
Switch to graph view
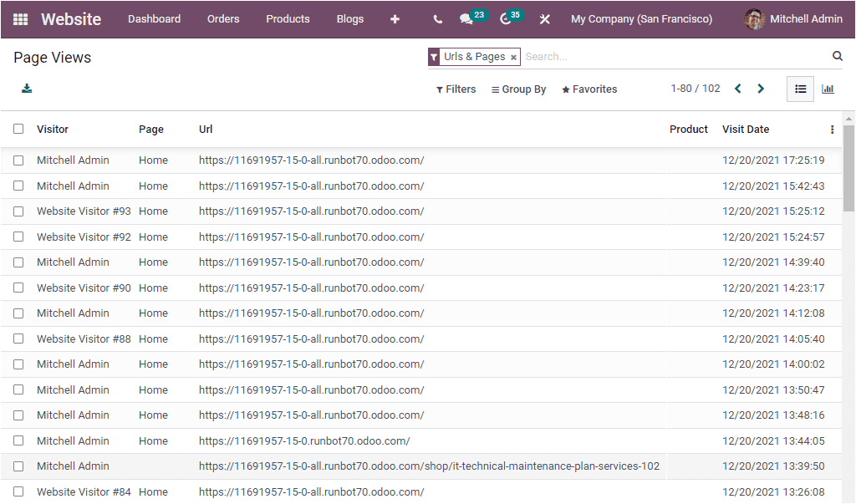[x=828, y=89]
